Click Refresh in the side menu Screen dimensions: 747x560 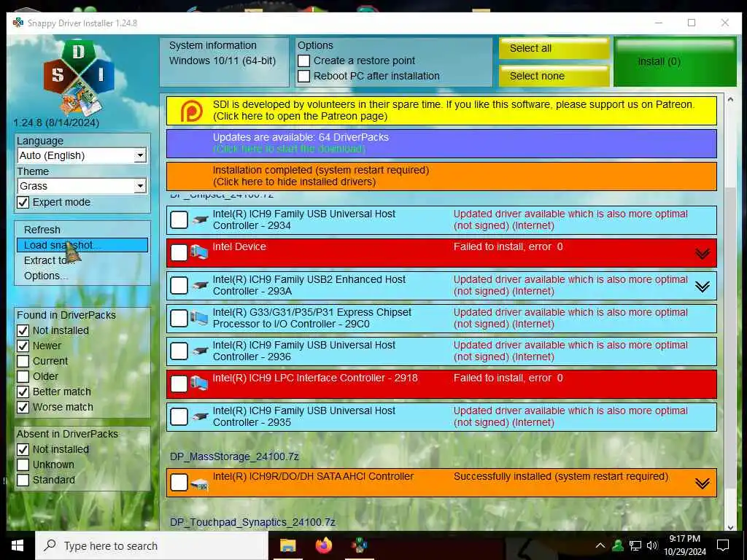(82, 230)
